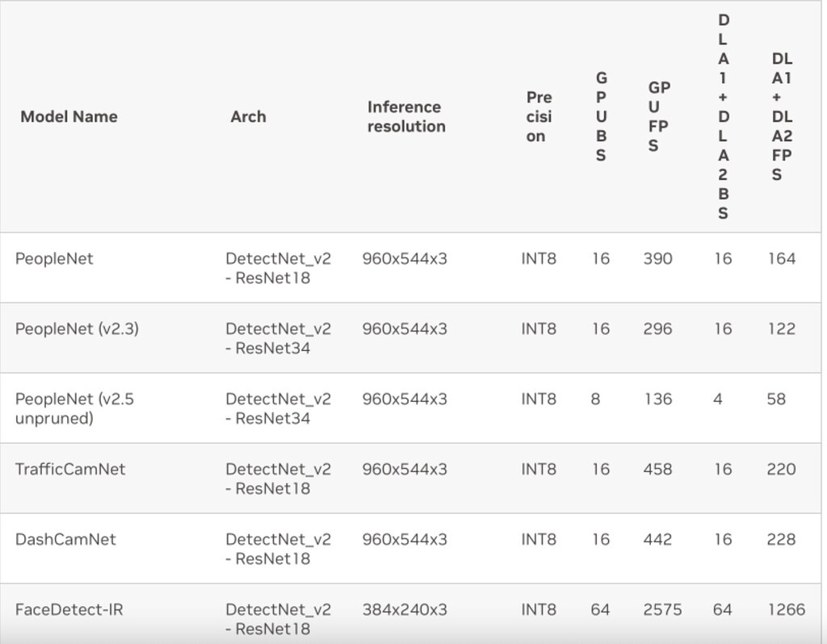
Task: Click the GPU FPS column header
Action: point(659,116)
